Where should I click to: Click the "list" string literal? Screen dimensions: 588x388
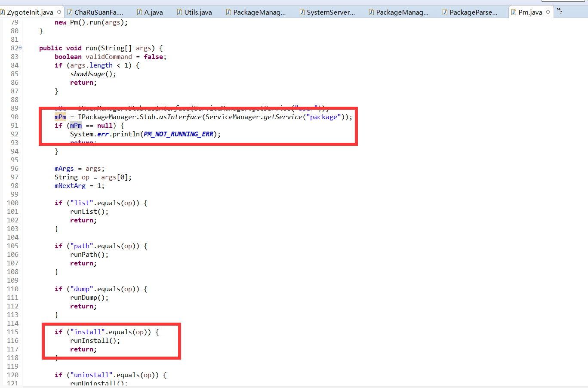(82, 203)
